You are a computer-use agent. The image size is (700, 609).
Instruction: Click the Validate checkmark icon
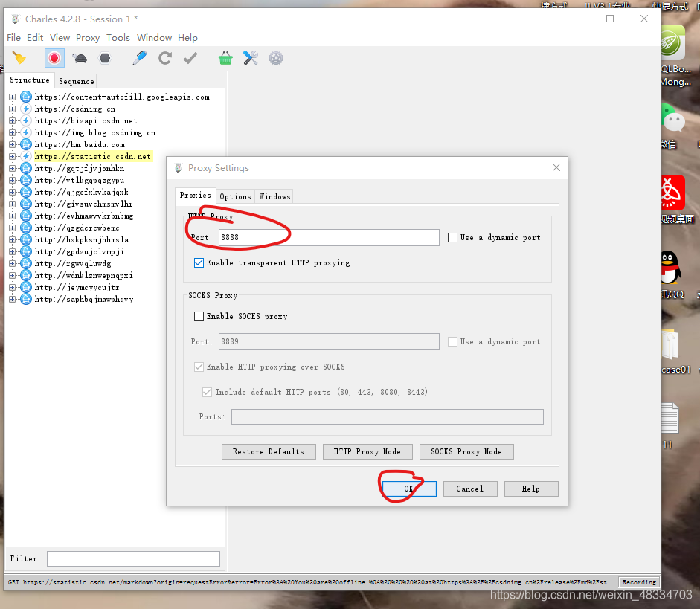click(x=190, y=58)
